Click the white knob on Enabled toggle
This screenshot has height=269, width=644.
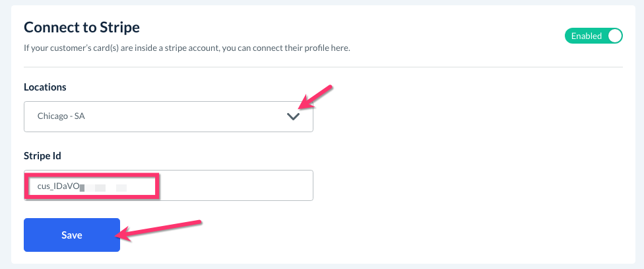pyautogui.click(x=614, y=36)
